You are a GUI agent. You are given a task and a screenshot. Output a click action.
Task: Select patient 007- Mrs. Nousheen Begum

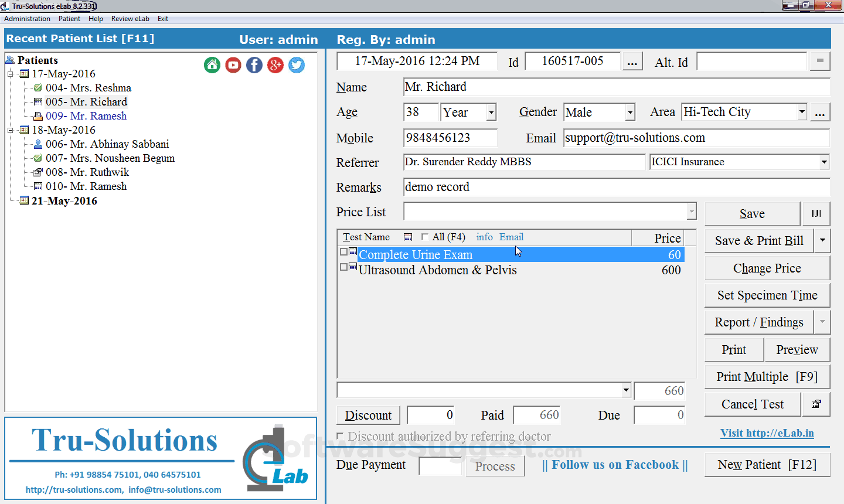click(110, 158)
